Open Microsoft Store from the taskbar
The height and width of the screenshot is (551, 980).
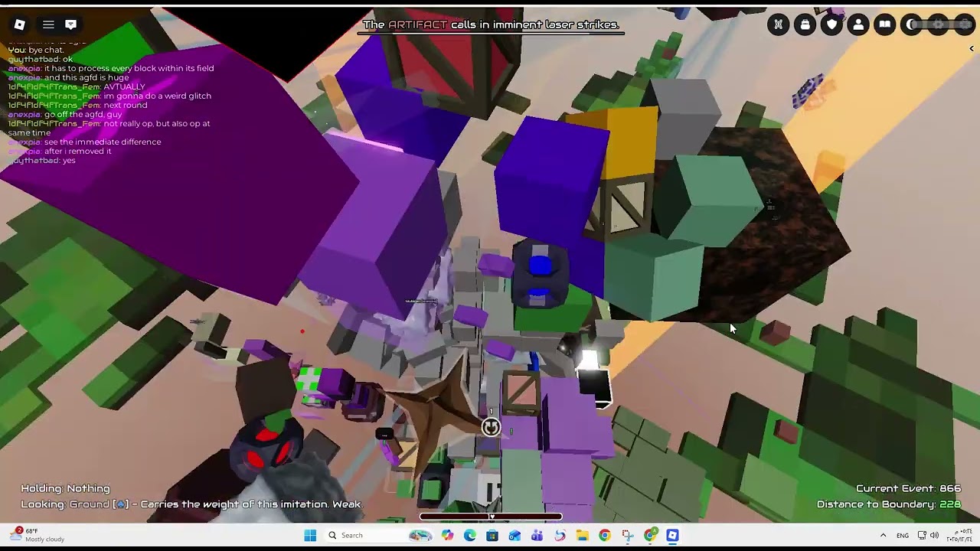(x=492, y=536)
